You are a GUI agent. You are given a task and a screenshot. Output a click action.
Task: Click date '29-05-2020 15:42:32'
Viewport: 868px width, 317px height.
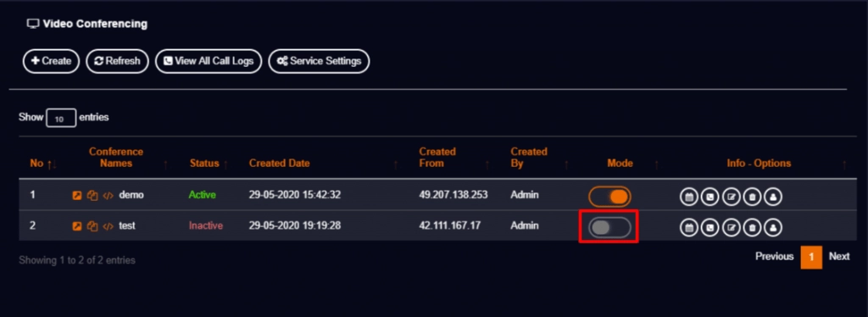point(294,195)
